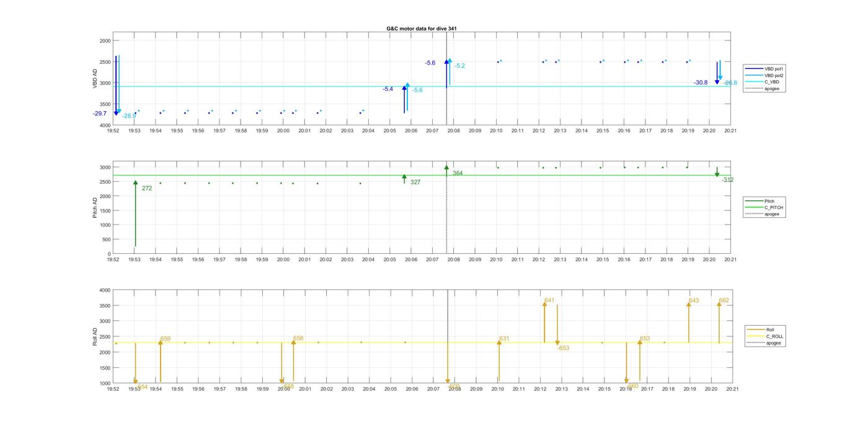
Task: Click the '4000' tick on the VBD y-axis
Action: pyautogui.click(x=105, y=125)
